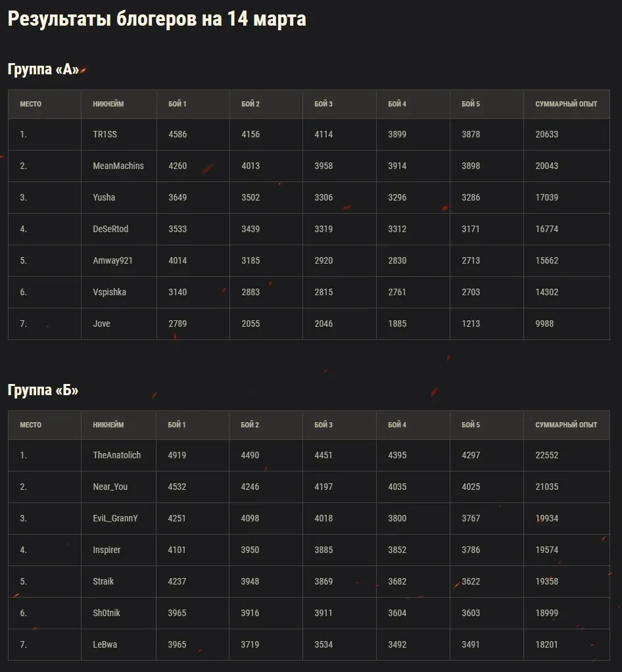Click the «Бой 1» header in Group A table
Image resolution: width=622 pixels, height=672 pixels.
[177, 104]
